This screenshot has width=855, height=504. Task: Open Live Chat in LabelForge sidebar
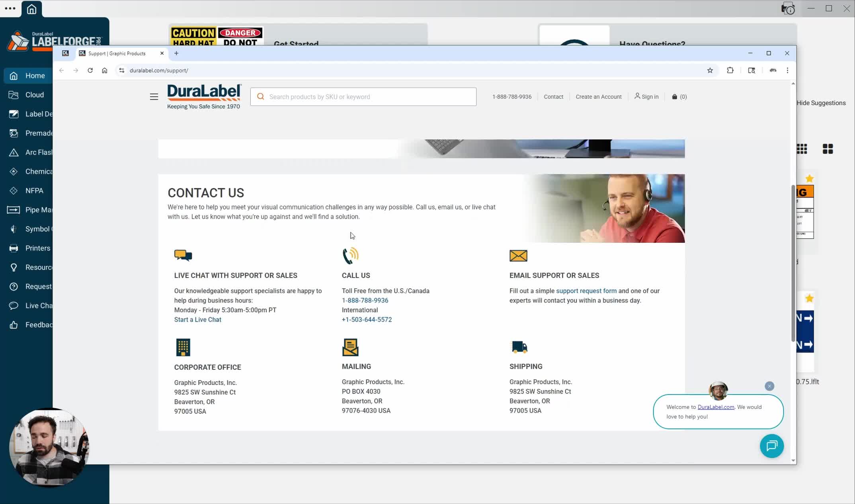coord(28,305)
